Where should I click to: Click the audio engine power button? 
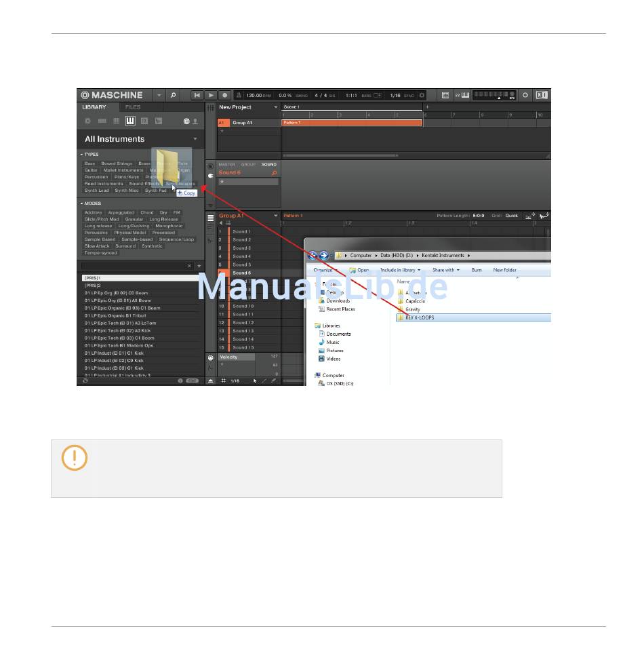point(525,95)
